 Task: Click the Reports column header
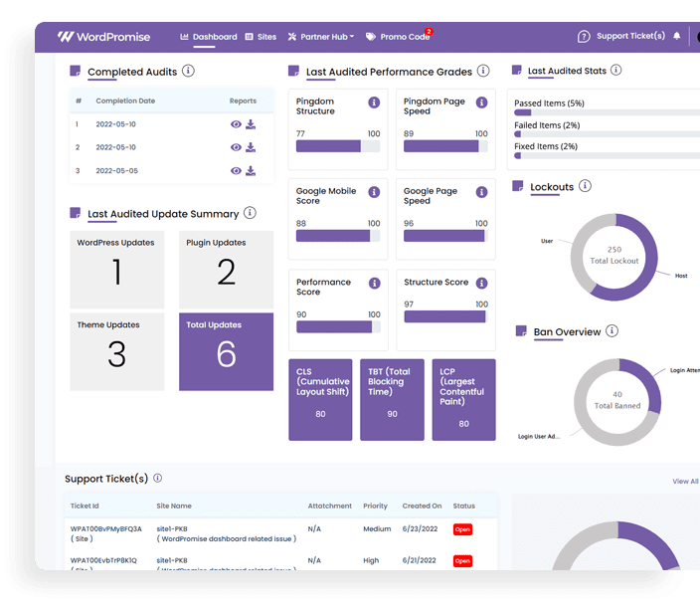(243, 101)
